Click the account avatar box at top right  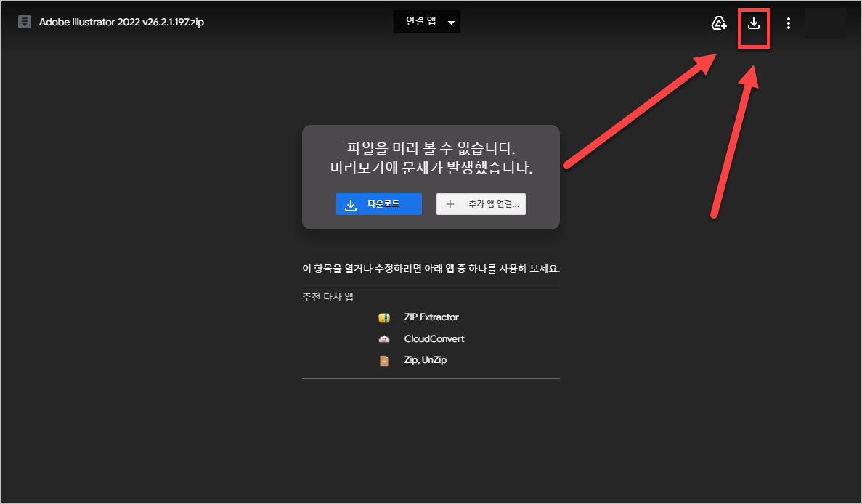pos(826,23)
